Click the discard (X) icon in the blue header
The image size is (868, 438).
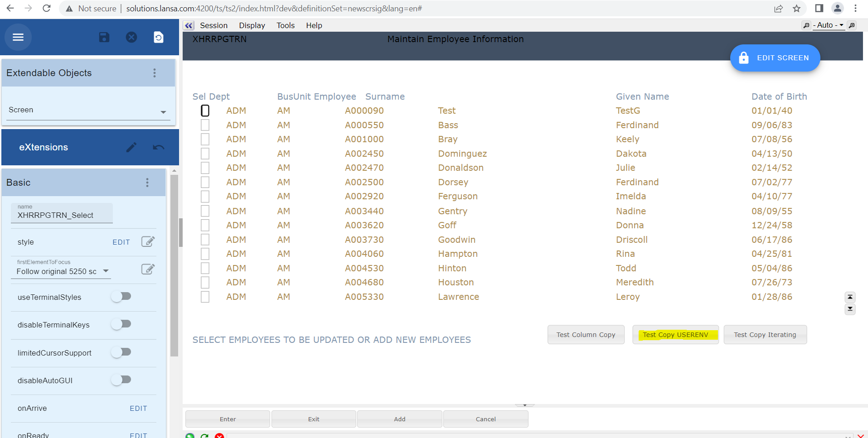click(x=131, y=37)
